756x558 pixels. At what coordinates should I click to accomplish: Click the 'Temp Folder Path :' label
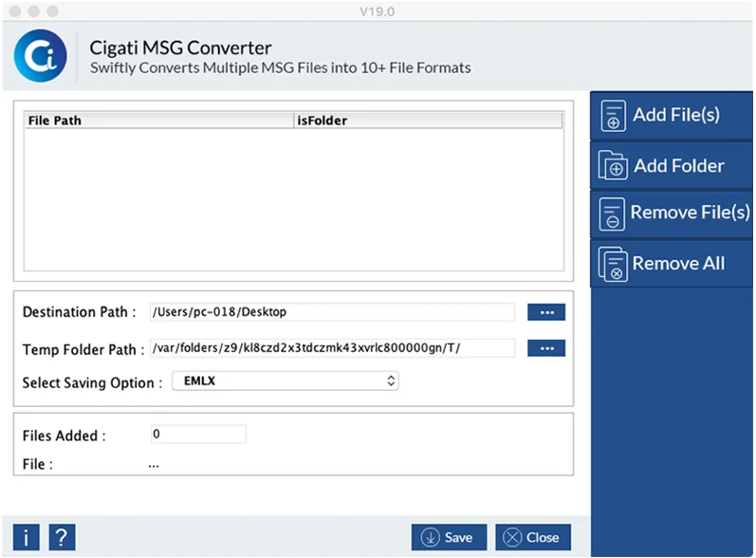point(83,349)
